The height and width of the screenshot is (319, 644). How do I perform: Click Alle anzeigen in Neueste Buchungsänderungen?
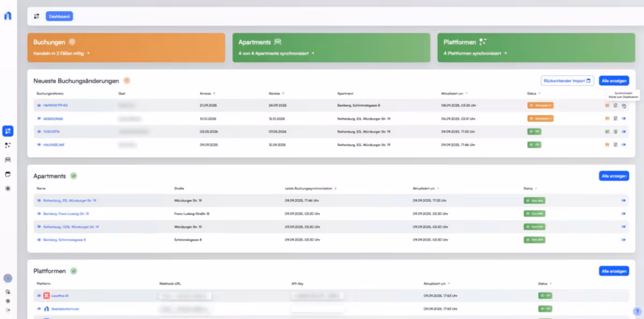[613, 81]
